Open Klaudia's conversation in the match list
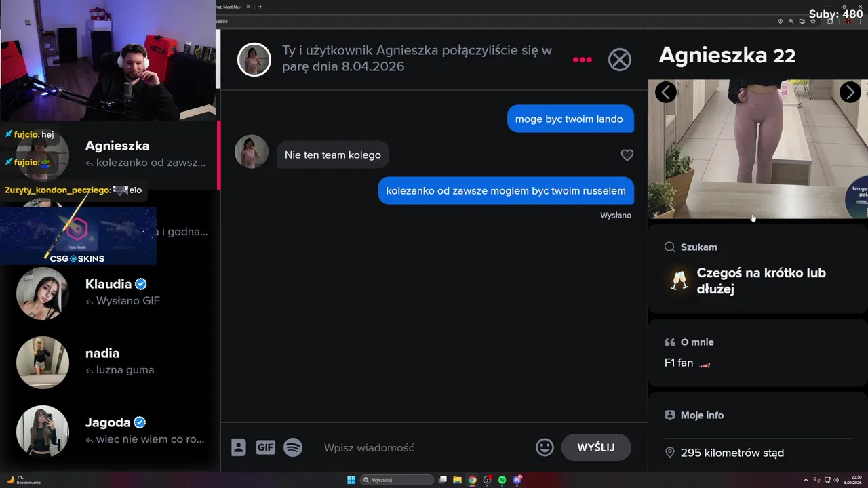 coord(112,293)
